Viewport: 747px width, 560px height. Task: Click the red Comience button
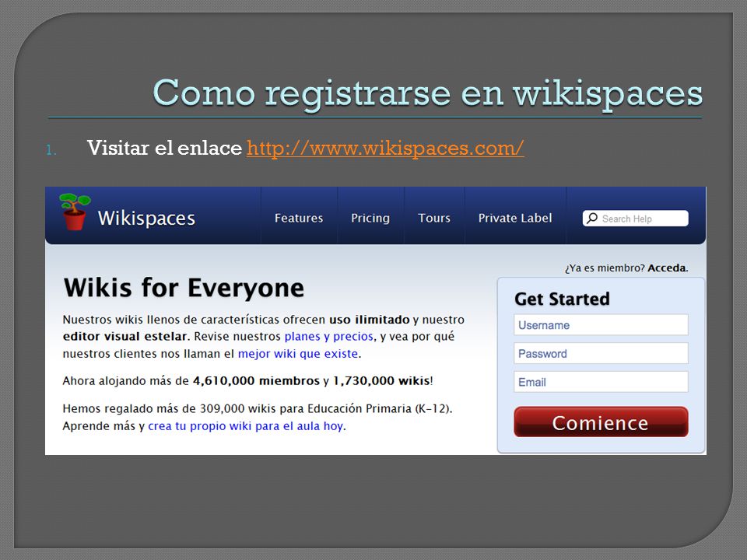[601, 422]
